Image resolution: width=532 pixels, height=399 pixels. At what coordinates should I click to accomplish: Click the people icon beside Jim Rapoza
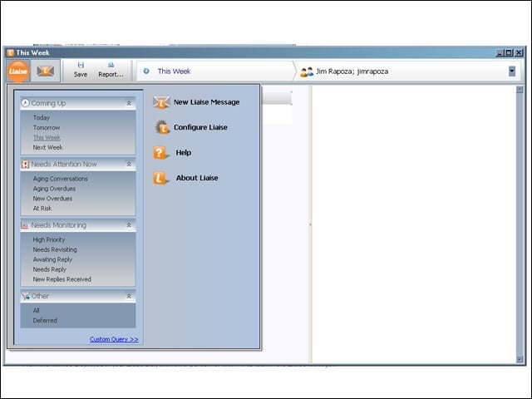(x=307, y=71)
